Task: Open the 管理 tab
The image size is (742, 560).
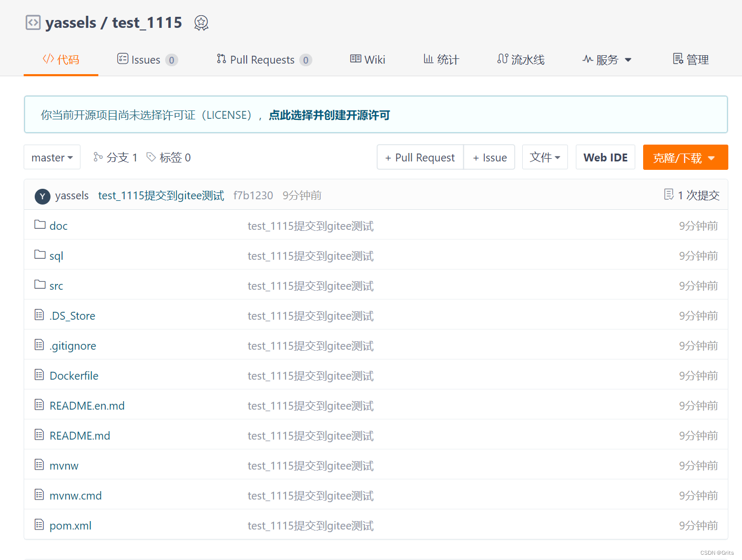Action: (x=691, y=60)
